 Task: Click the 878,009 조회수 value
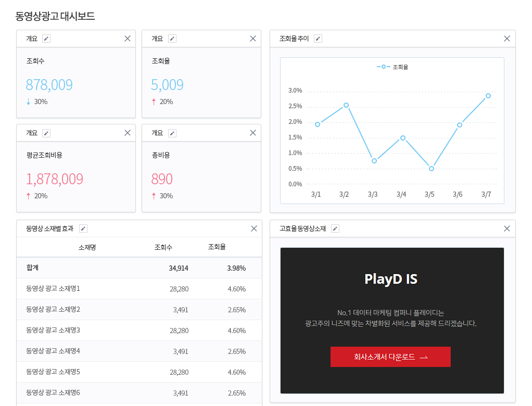tap(49, 85)
